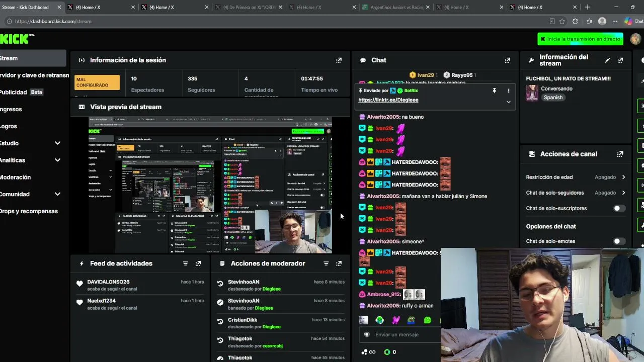The height and width of the screenshot is (362, 644).
Task: Switch to the De Primera en X tab
Action: click(248, 7)
